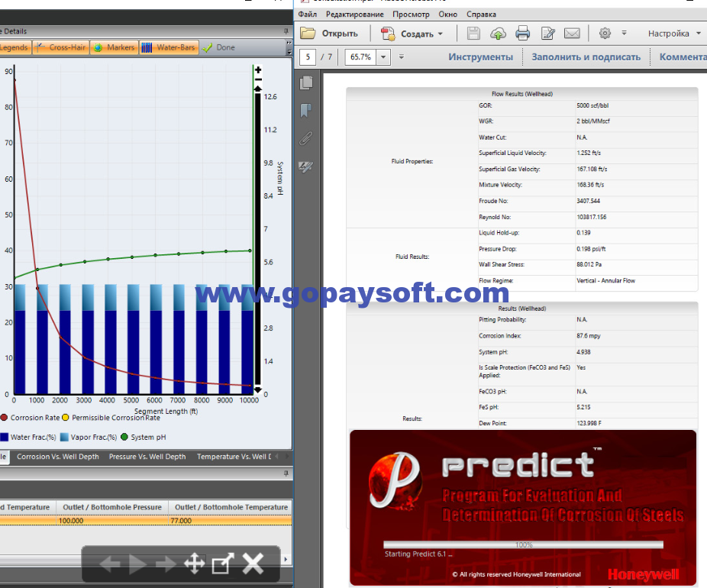Open the Заполнить и подписать pane
The width and height of the screenshot is (707, 588).
pyautogui.click(x=586, y=57)
